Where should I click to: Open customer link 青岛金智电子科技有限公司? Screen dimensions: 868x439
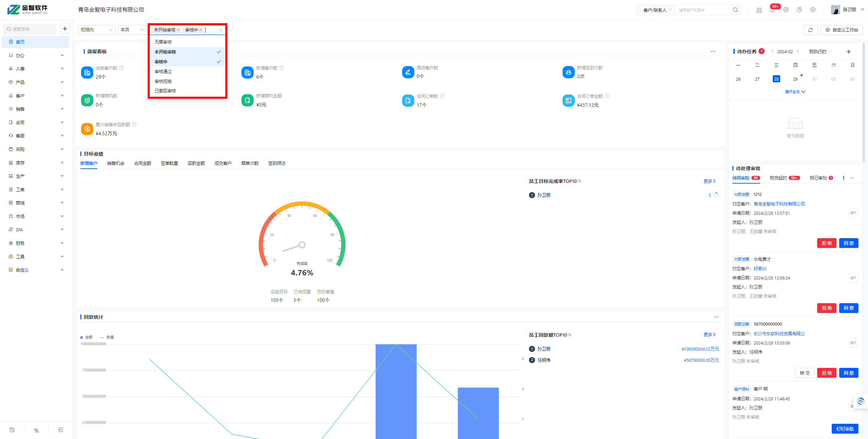(x=779, y=204)
